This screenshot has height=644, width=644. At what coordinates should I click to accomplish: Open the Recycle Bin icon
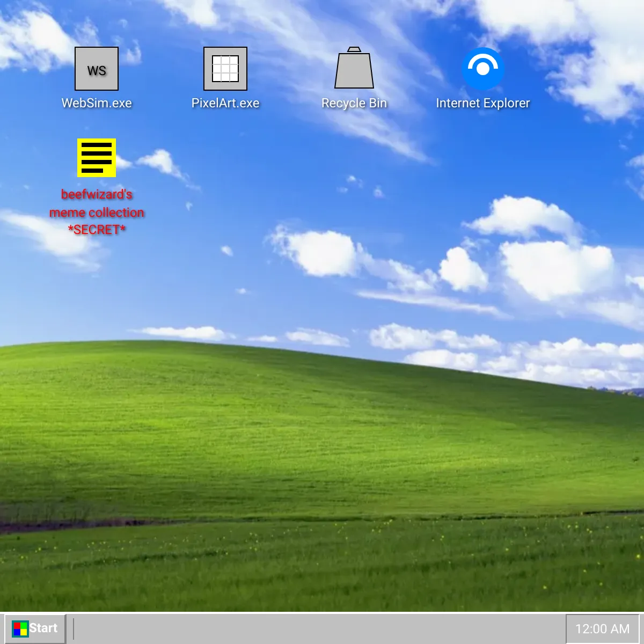tap(354, 68)
